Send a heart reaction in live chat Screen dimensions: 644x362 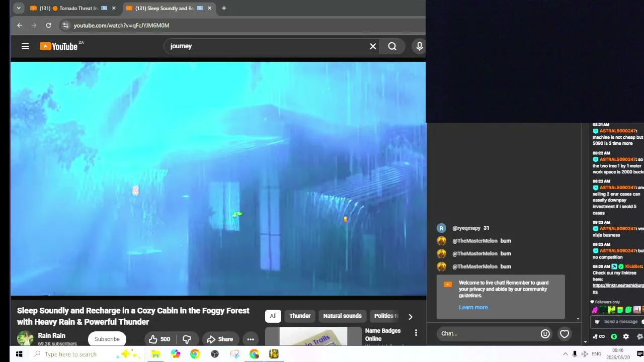click(565, 333)
